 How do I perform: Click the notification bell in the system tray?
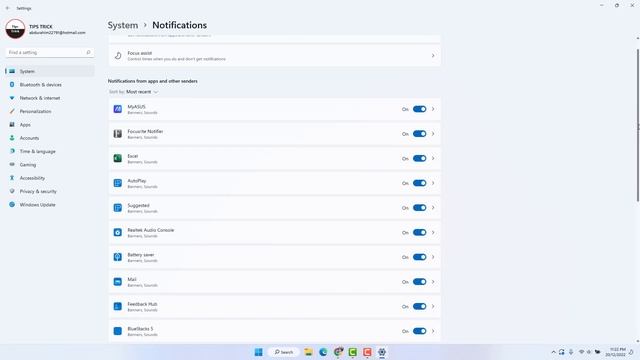coord(631,352)
